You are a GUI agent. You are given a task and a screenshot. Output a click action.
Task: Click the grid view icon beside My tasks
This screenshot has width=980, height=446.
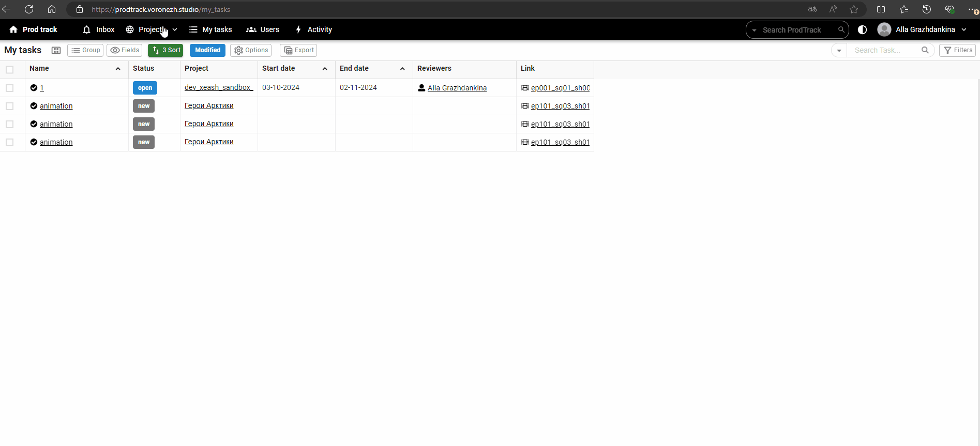(56, 50)
